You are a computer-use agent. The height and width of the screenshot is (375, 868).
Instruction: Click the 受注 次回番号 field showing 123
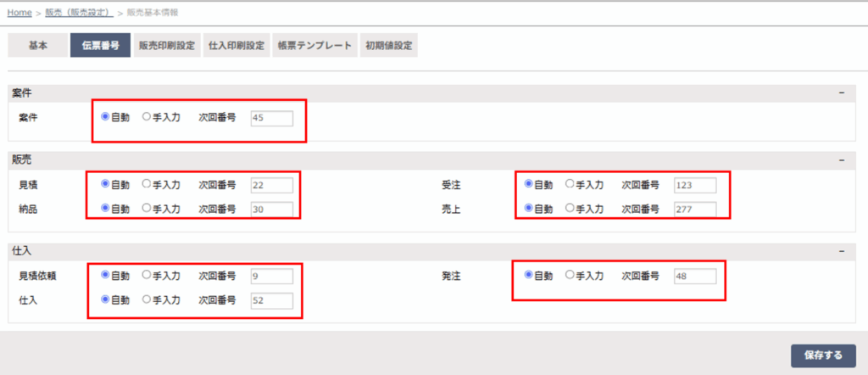pos(694,184)
